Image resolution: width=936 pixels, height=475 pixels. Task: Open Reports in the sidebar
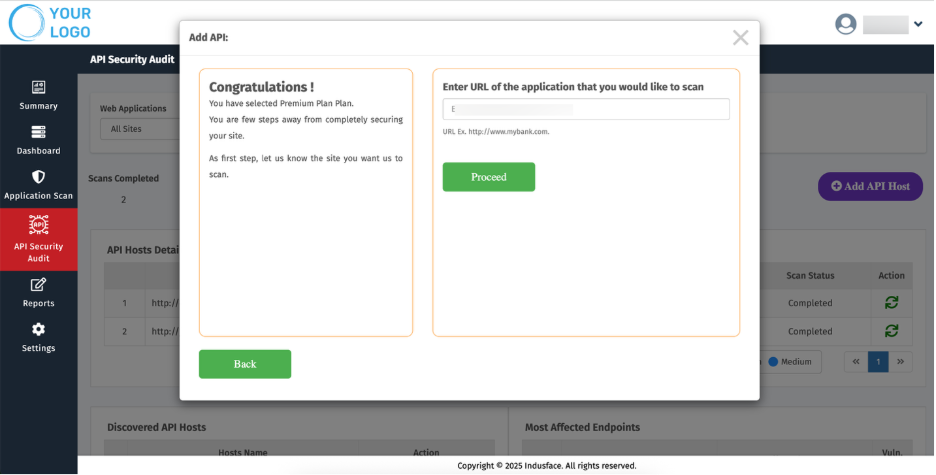pyautogui.click(x=38, y=292)
